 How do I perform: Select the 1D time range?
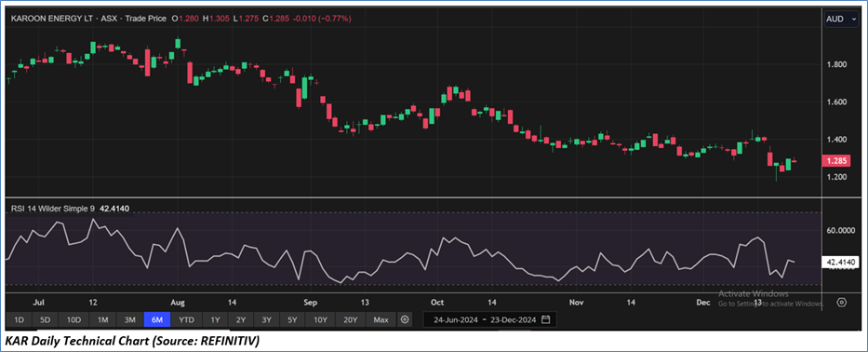19,319
